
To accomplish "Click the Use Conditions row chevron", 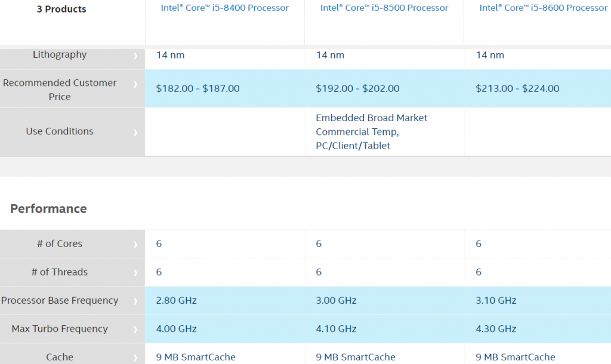I will click(135, 132).
